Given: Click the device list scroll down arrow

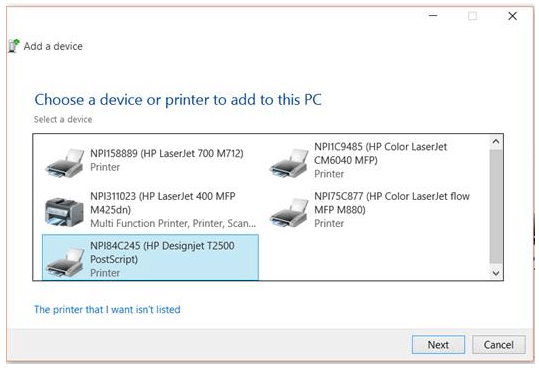Looking at the screenshot, I should pyautogui.click(x=496, y=273).
